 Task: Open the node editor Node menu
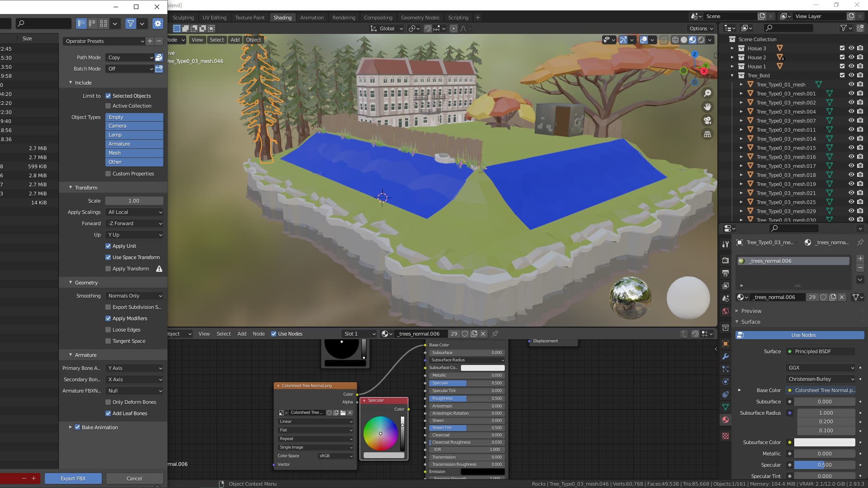click(258, 334)
